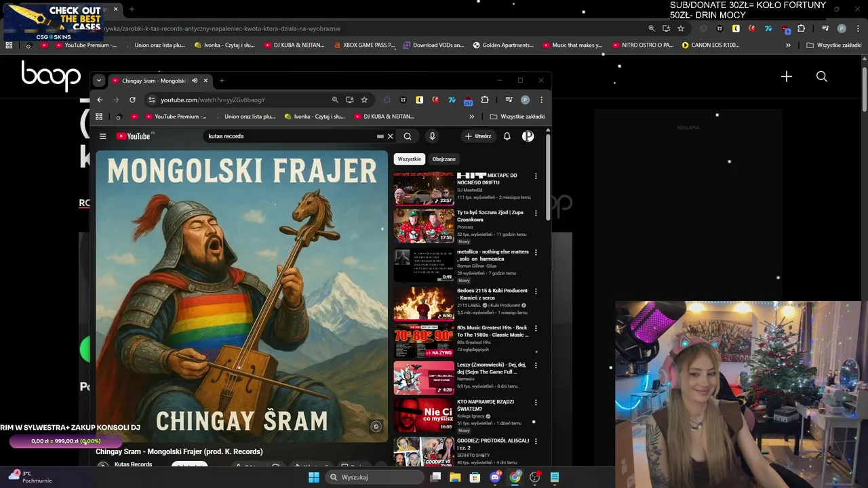Open Microsoft Store from taskbar
This screenshot has width=868, height=488.
coord(475,477)
